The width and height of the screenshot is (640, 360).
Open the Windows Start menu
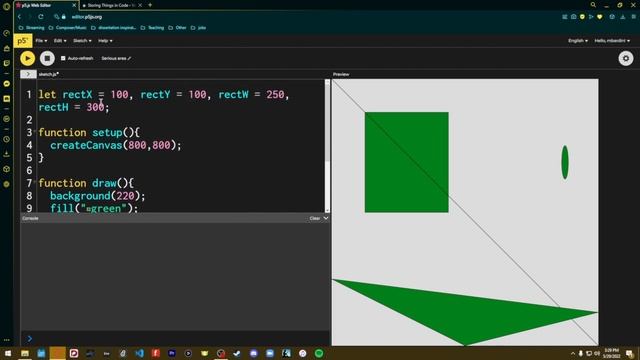click(x=8, y=353)
